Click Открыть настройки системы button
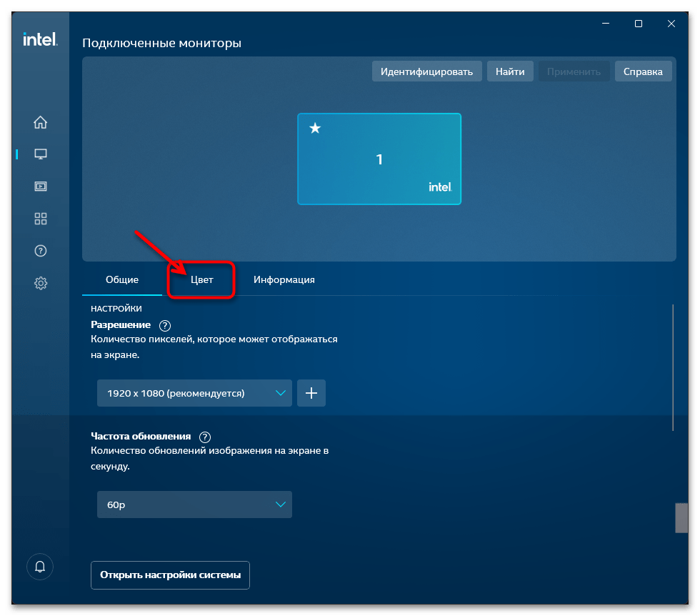Viewport: 700px width, 616px height. (170, 575)
